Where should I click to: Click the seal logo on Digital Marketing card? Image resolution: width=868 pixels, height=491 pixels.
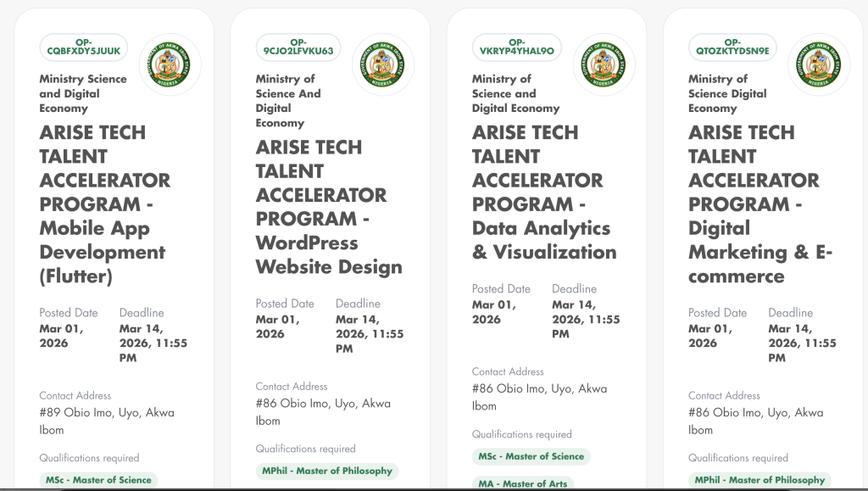(819, 64)
